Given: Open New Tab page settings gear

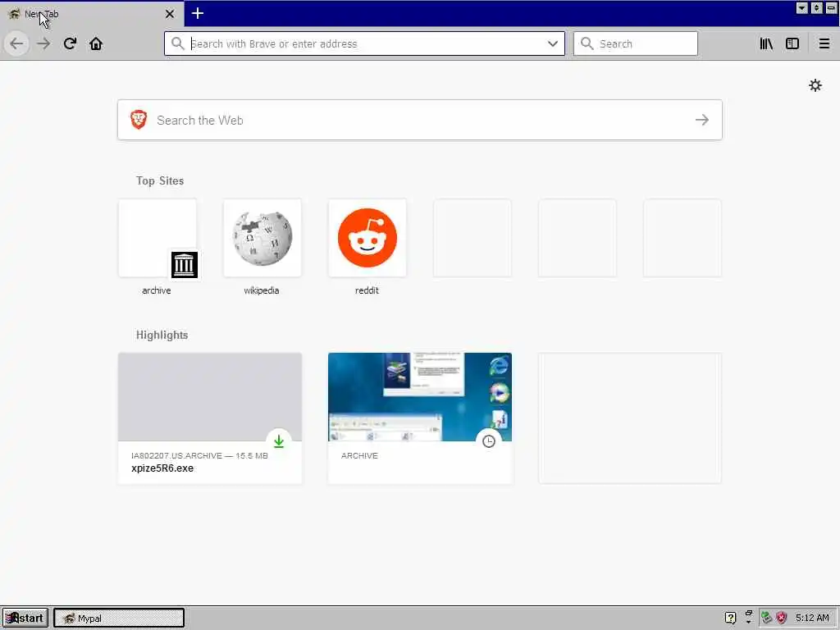Looking at the screenshot, I should point(815,85).
